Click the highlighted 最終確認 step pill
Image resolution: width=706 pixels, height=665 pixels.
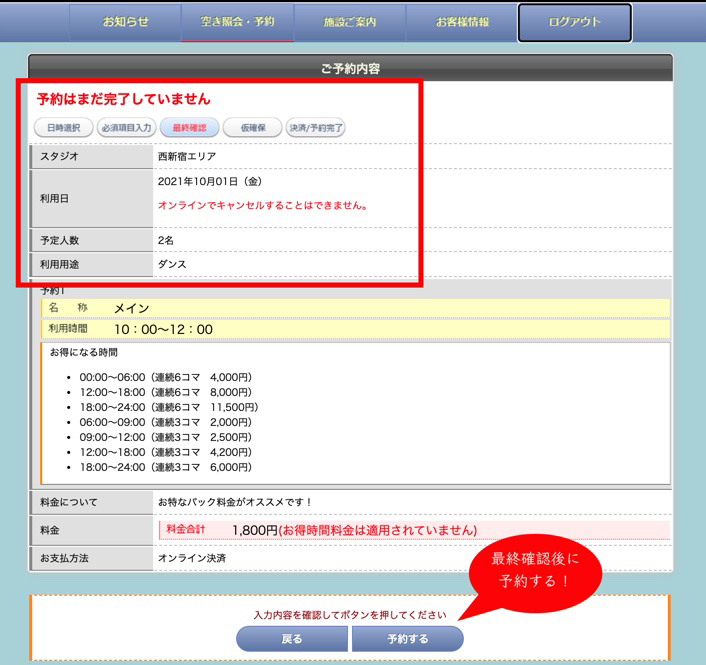[x=189, y=128]
